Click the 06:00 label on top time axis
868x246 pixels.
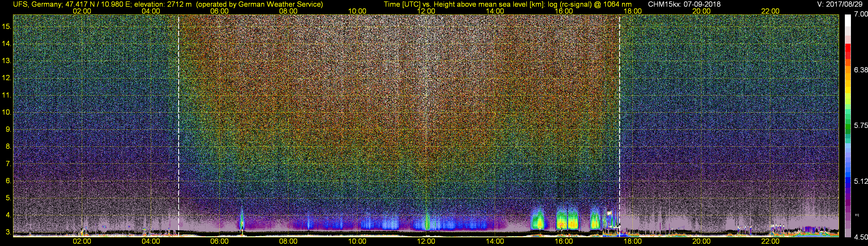pos(219,11)
